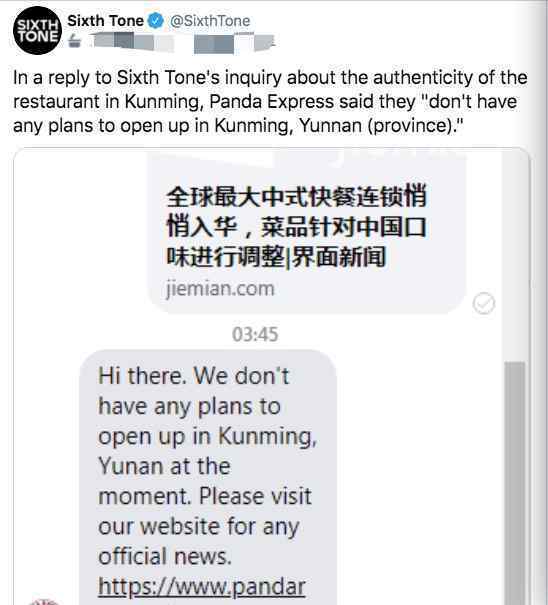Click the blue verified badge

(156, 21)
